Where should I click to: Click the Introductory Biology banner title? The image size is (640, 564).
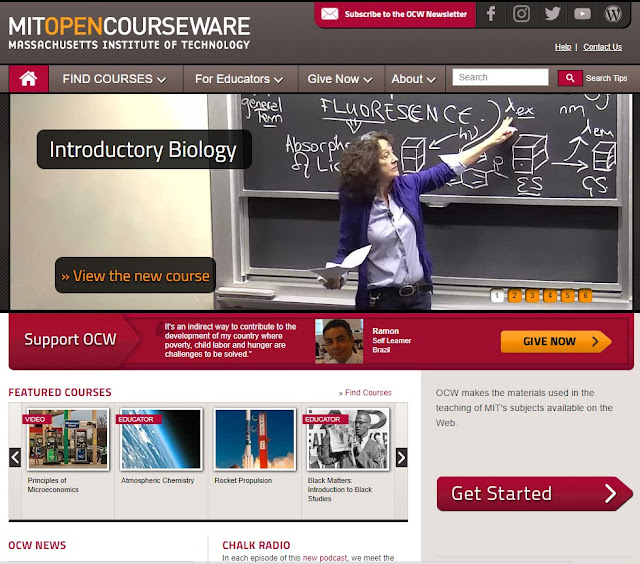click(144, 149)
